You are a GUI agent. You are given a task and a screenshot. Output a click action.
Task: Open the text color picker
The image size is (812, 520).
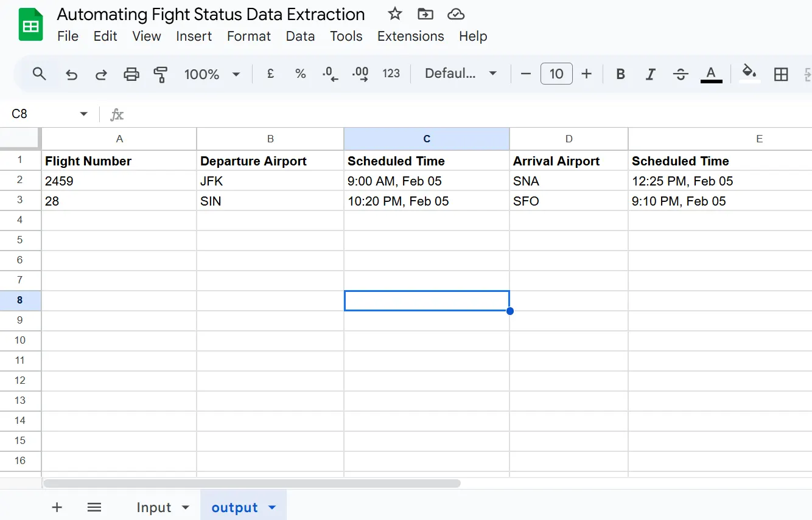click(711, 74)
